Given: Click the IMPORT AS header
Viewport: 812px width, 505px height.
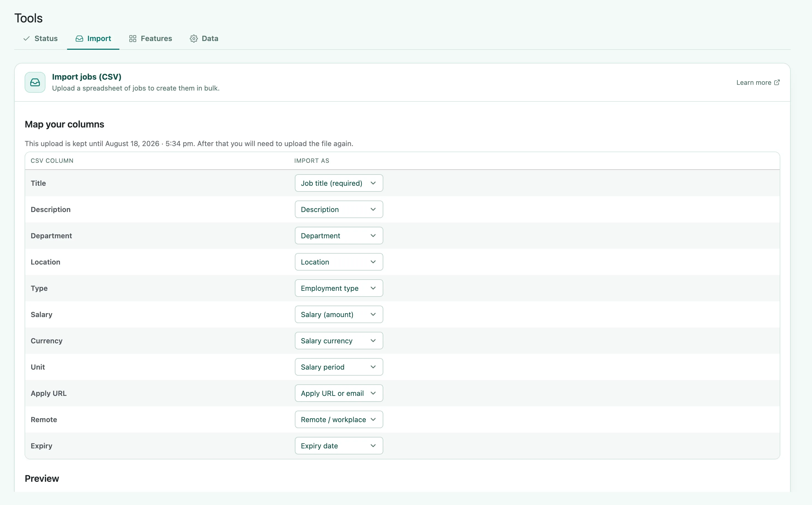Looking at the screenshot, I should 312,161.
